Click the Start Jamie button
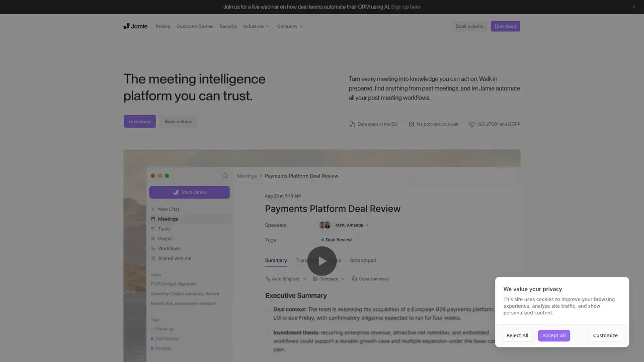This screenshot has width=644, height=362. pyautogui.click(x=190, y=192)
